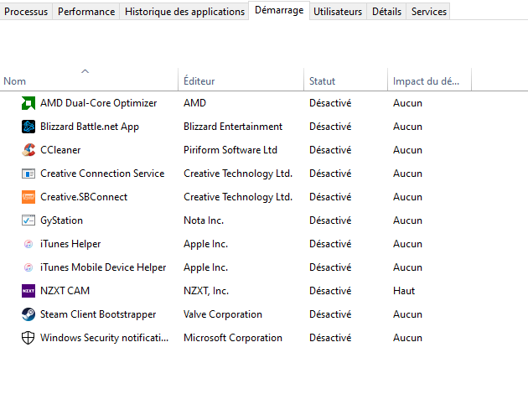The width and height of the screenshot is (528, 420).
Task: Click the GyStation icon
Action: coord(28,220)
